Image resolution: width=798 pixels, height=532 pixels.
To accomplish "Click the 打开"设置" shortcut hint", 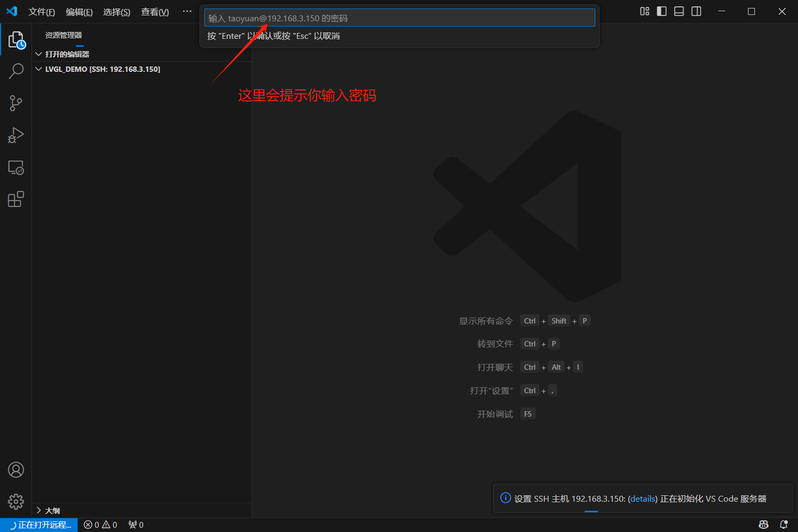I will click(491, 390).
